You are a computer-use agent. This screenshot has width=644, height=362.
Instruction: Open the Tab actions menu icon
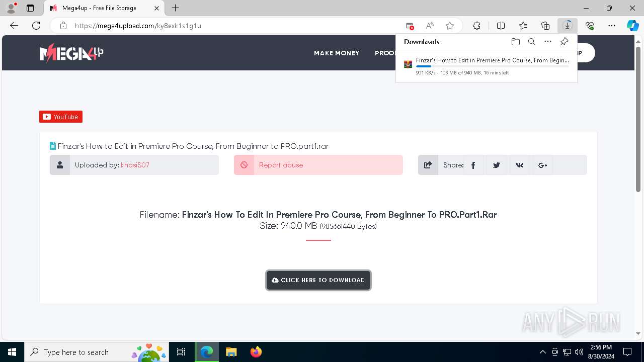point(30,8)
